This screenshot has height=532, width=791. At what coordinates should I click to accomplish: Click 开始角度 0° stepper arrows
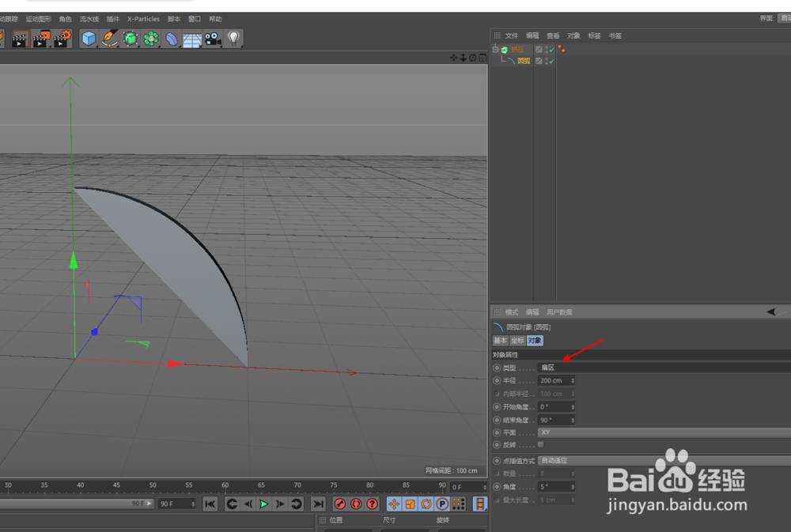coord(573,407)
